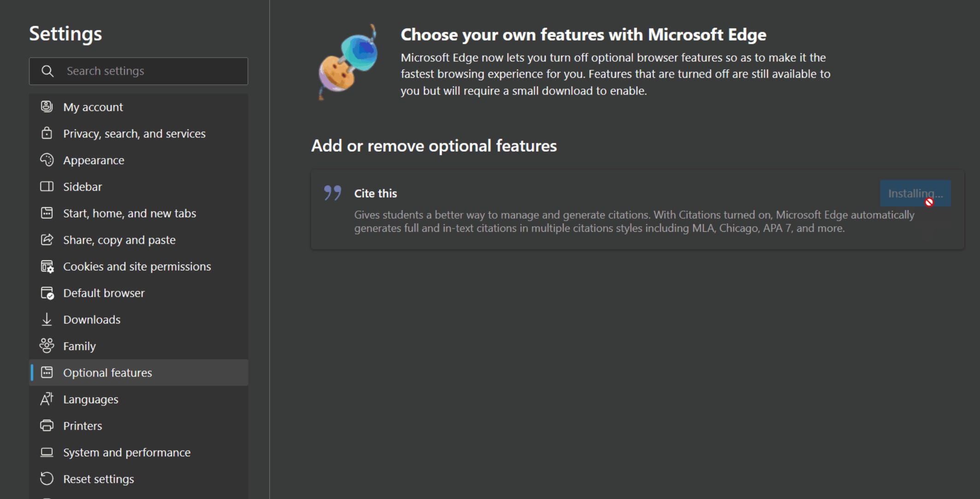Click the Languages settings icon
The image size is (980, 499).
click(47, 399)
